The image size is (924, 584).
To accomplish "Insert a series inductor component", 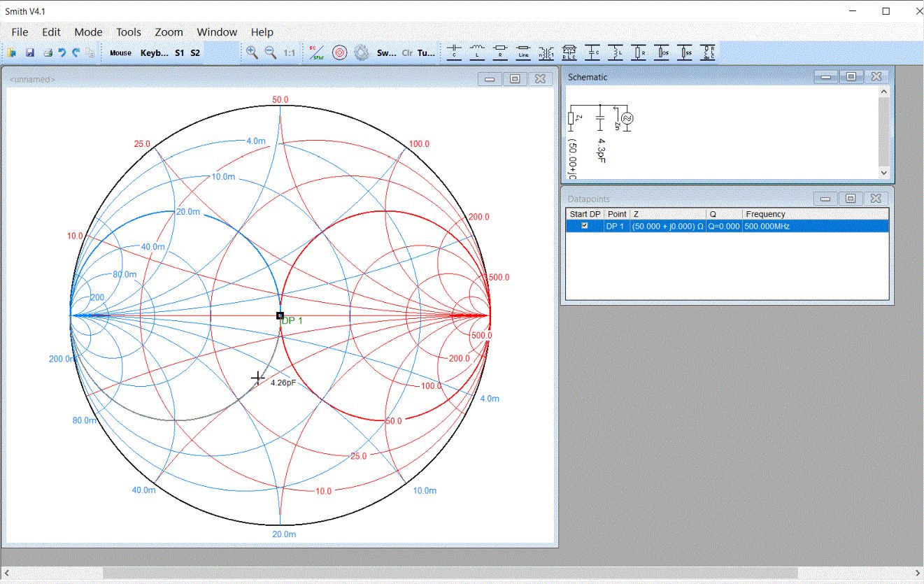I will pyautogui.click(x=478, y=52).
